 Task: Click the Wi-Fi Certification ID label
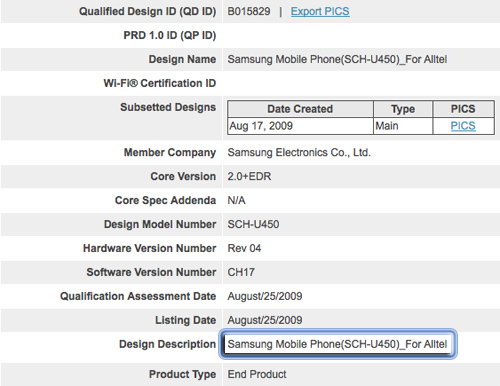160,83
